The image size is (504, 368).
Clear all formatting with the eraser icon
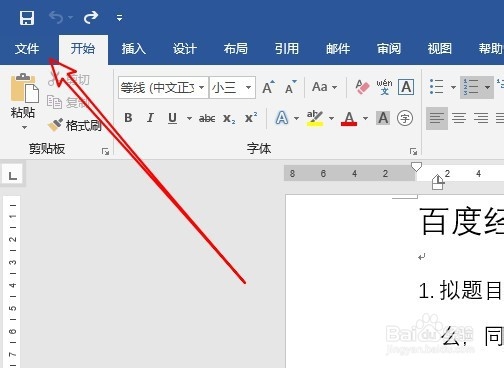(362, 87)
